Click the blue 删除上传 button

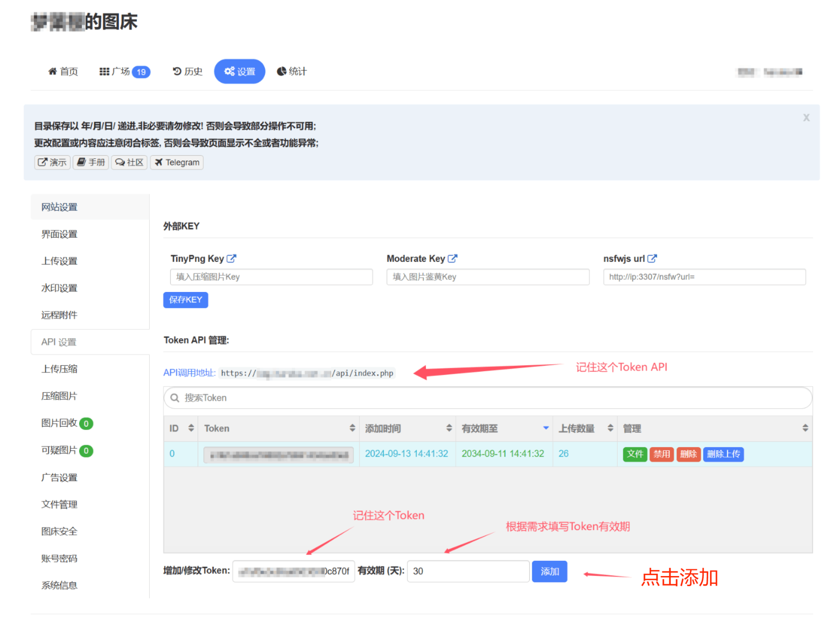click(x=723, y=454)
